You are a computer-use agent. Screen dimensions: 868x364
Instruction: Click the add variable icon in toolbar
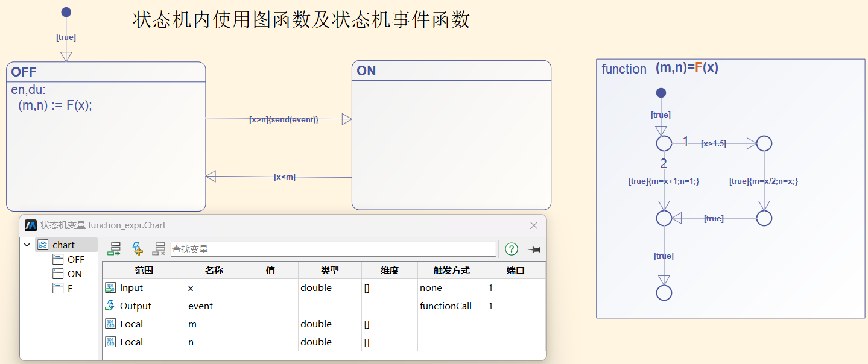tap(114, 249)
